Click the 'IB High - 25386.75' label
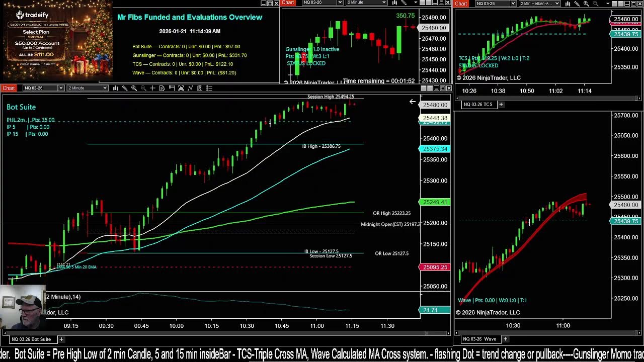The height and width of the screenshot is (362, 644). pos(321,146)
